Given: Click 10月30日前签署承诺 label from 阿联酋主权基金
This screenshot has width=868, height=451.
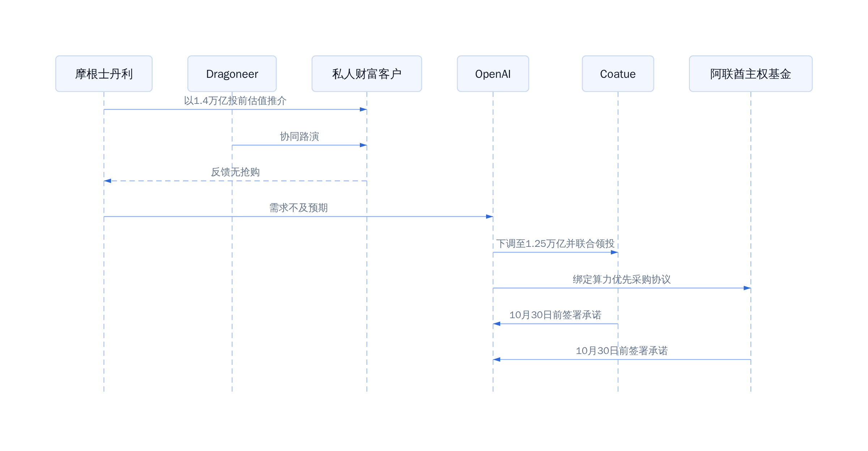Looking at the screenshot, I should 622,351.
